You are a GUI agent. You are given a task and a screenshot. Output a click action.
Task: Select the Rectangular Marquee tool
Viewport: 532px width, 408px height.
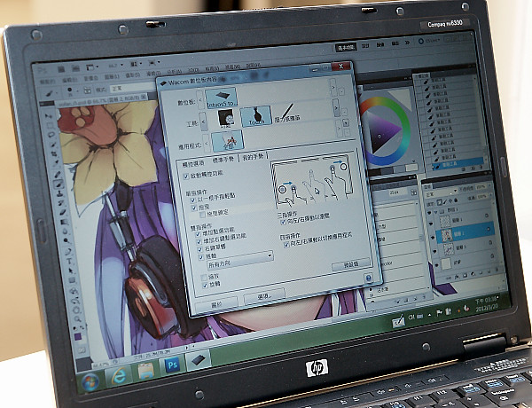click(50, 126)
